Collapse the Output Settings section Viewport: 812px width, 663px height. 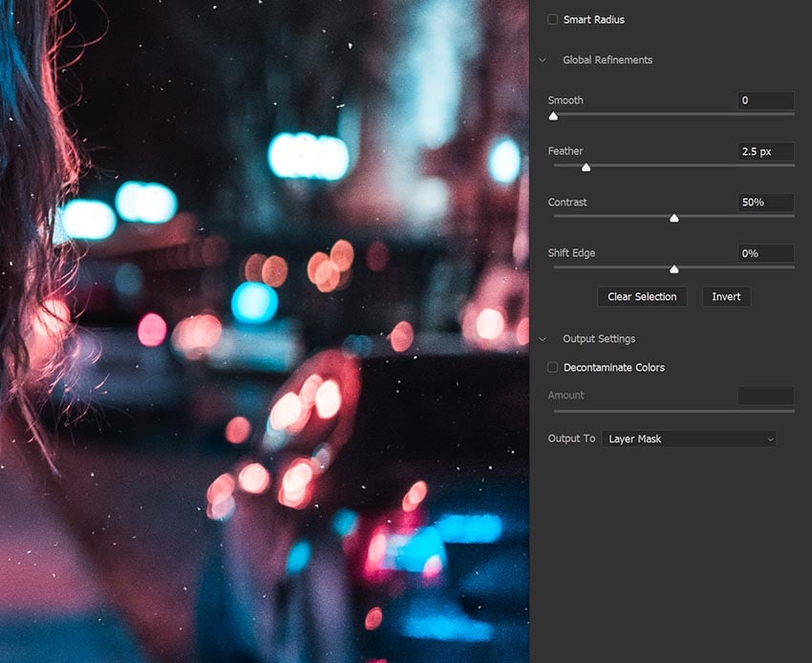click(x=543, y=339)
